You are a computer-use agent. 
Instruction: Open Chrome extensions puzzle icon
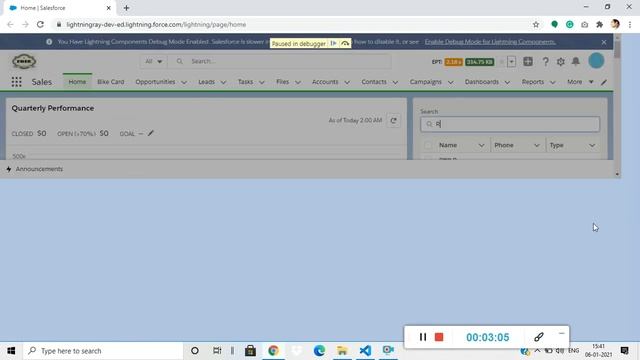pyautogui.click(x=600, y=24)
